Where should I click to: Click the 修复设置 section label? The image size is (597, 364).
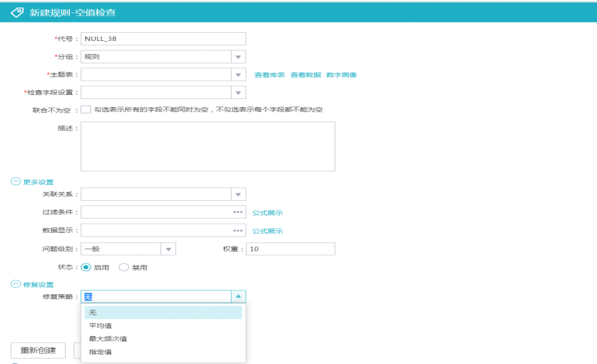pyautogui.click(x=38, y=284)
